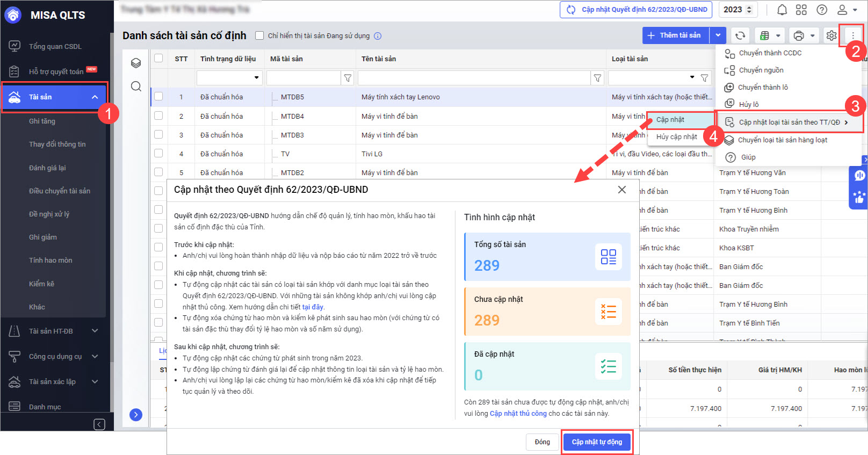
Task: Select 'Chuyển thành CCDC' menu item
Action: (770, 53)
